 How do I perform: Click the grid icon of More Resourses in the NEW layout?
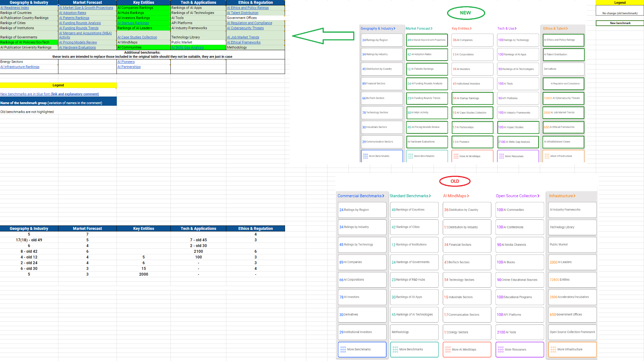point(501,156)
